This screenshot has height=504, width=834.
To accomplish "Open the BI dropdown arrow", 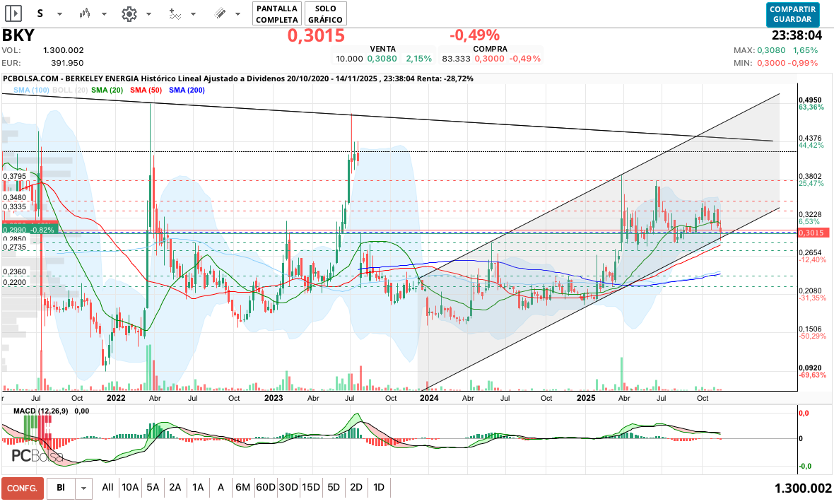I will pos(84,488).
